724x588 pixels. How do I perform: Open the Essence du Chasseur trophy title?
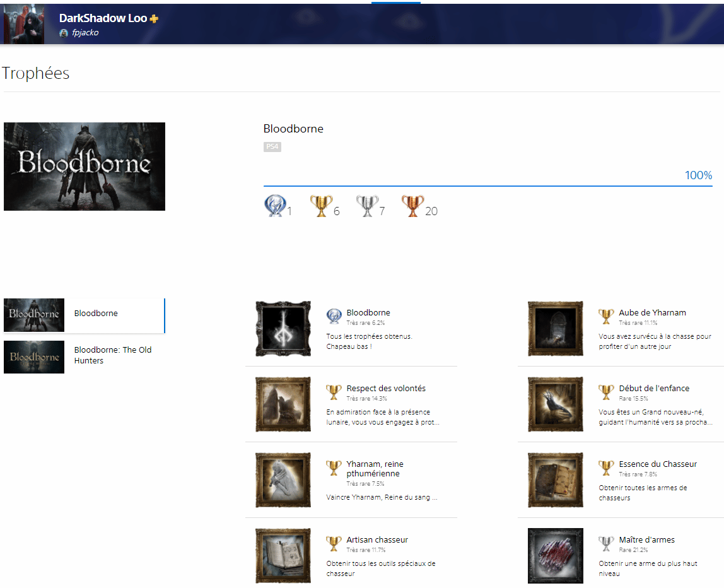[658, 464]
